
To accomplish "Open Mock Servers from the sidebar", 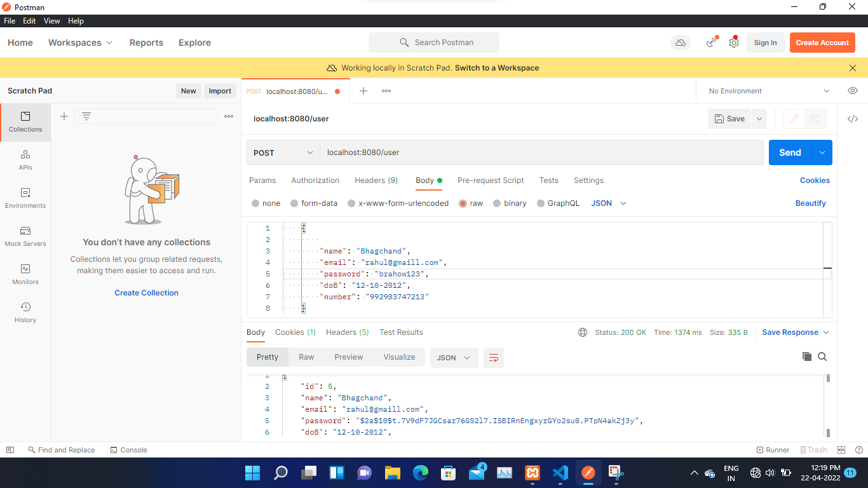I will click(25, 236).
